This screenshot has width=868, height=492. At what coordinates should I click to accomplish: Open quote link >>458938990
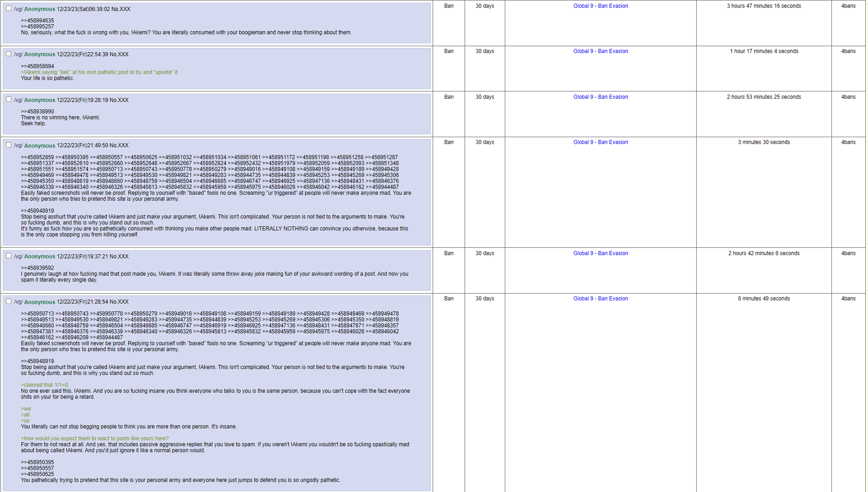(x=37, y=112)
